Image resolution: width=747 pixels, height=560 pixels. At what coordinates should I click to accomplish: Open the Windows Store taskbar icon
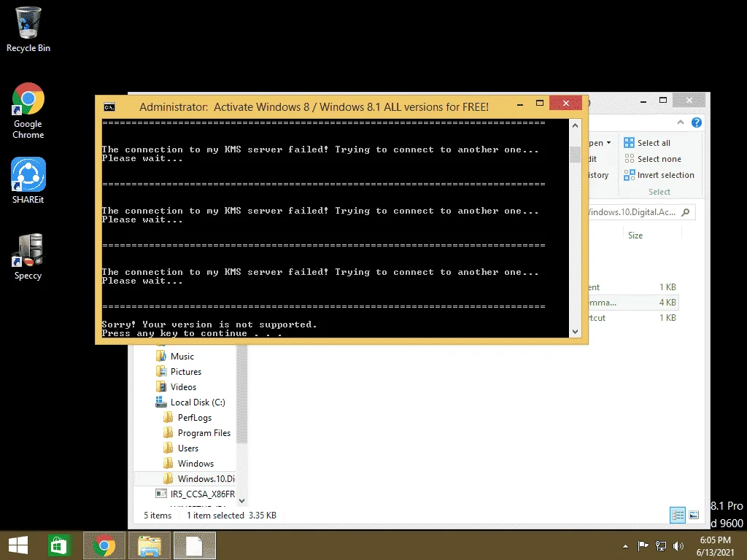[x=58, y=545]
